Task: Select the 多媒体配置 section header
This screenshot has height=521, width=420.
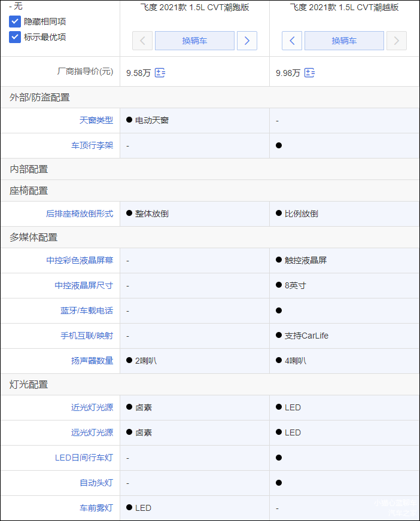Action: click(34, 237)
